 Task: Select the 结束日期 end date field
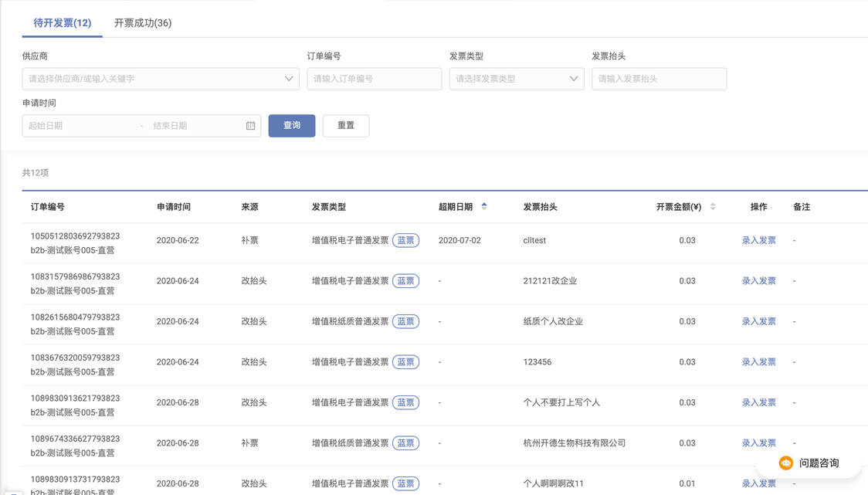click(196, 126)
